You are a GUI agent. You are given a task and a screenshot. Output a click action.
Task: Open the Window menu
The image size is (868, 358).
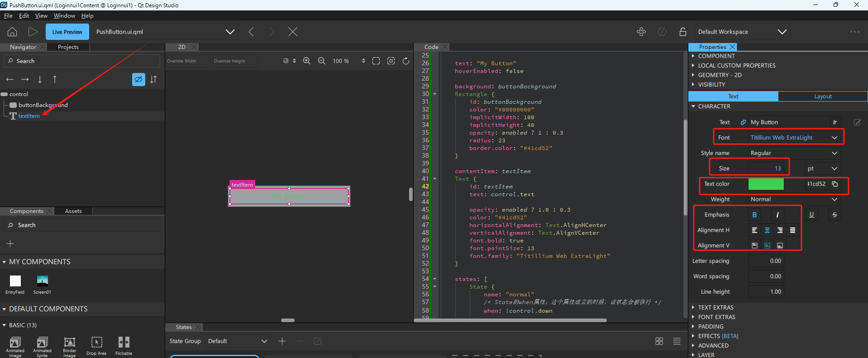click(64, 16)
